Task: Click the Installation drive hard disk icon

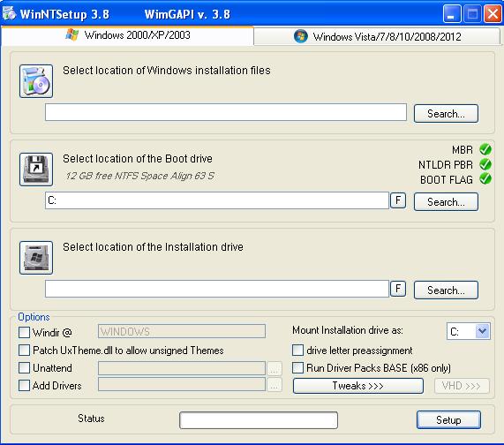Action: coord(36,258)
